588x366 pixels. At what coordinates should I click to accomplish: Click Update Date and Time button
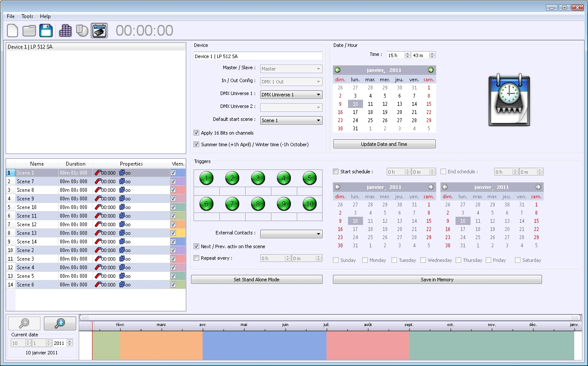384,144
